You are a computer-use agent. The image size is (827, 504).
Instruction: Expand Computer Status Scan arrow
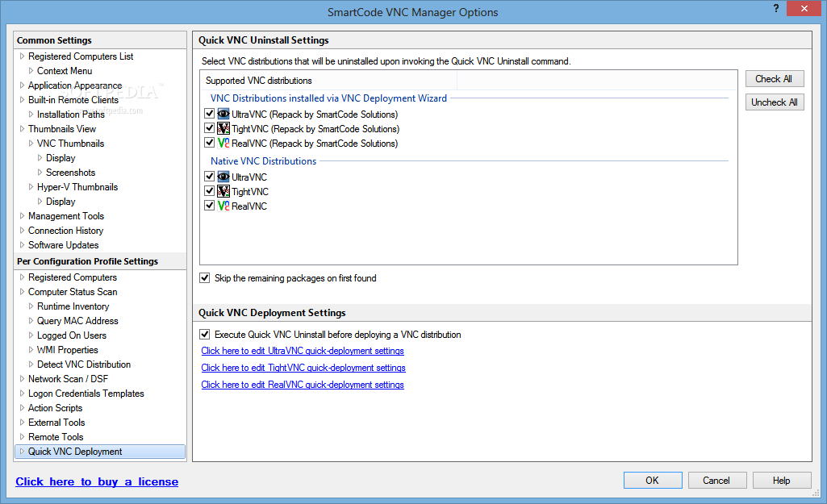pos(22,292)
